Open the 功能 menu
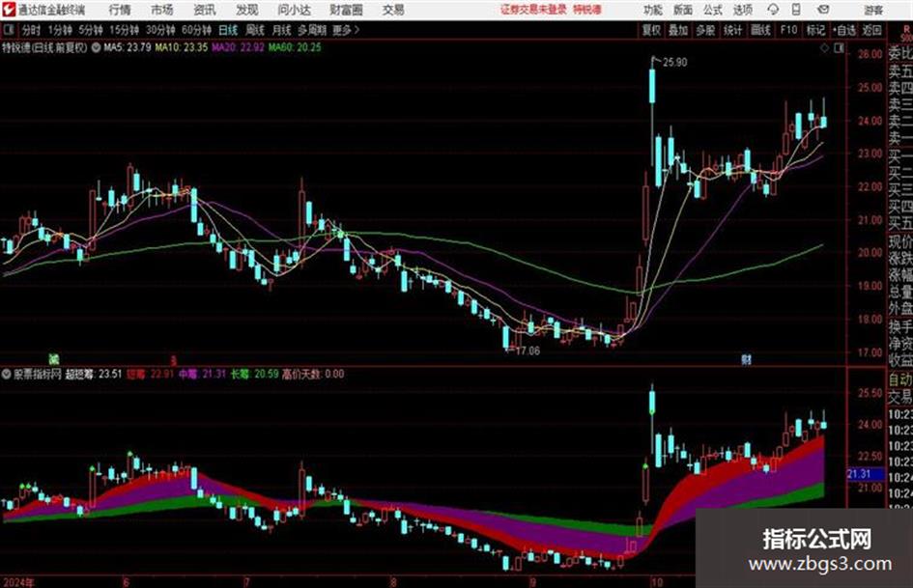Viewport: 913px width, 588px height. point(653,10)
